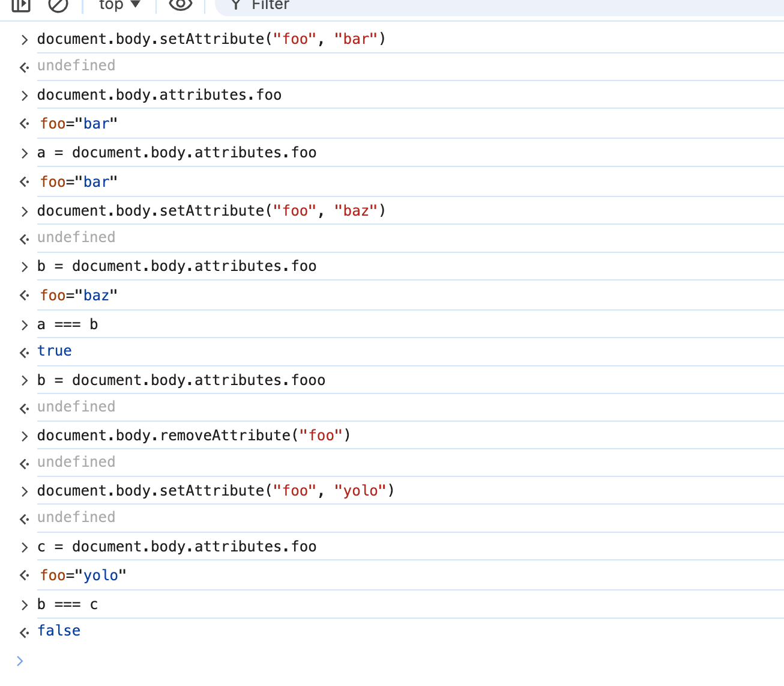Click the setAttribute("foo", "bar") command
This screenshot has height=686, width=784.
211,39
